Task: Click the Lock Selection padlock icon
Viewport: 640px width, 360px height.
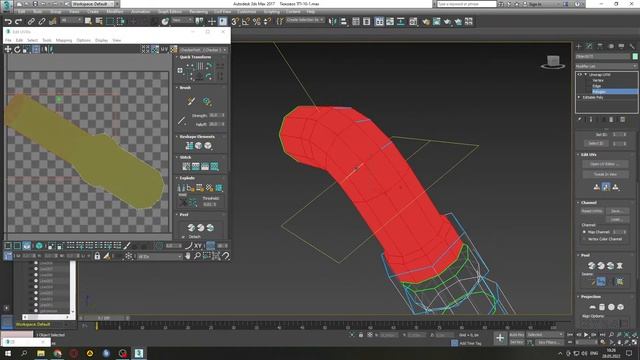Action: 97,256
